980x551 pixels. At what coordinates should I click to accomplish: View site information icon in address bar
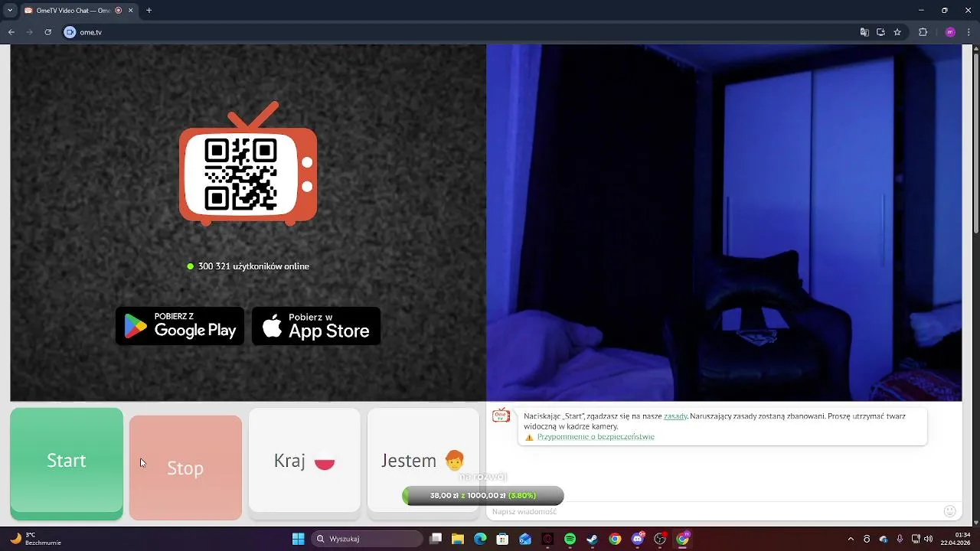pos(70,32)
